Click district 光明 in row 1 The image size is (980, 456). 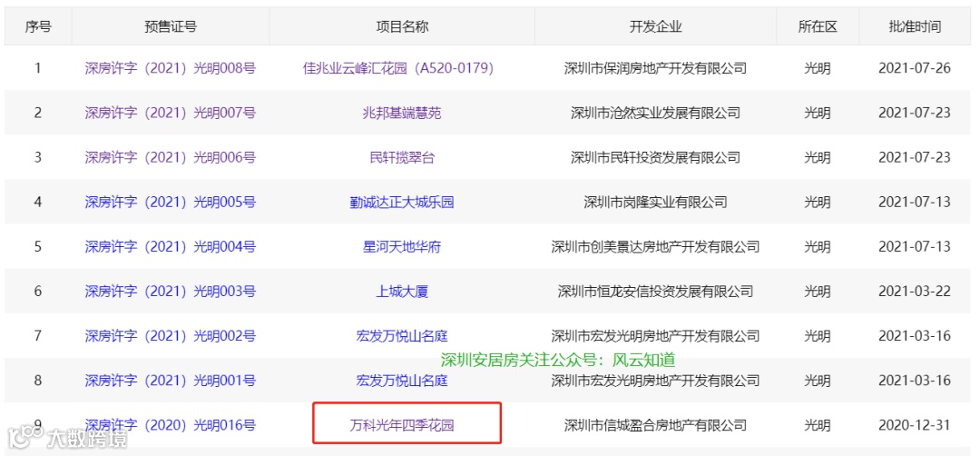[x=818, y=68]
